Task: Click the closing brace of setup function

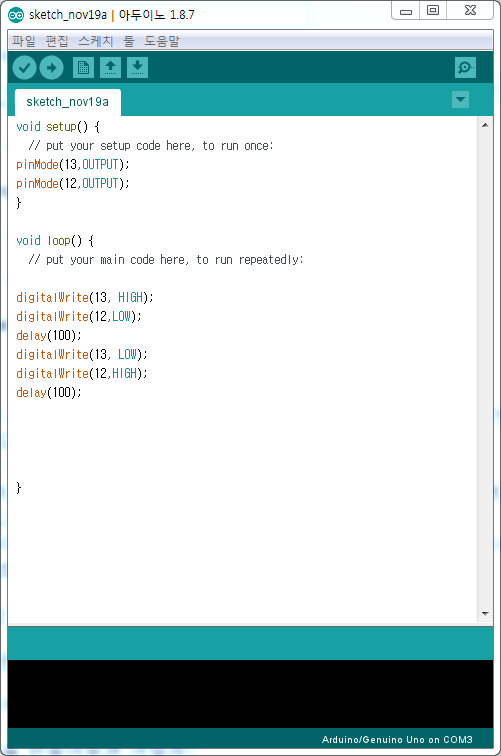Action: tap(19, 202)
